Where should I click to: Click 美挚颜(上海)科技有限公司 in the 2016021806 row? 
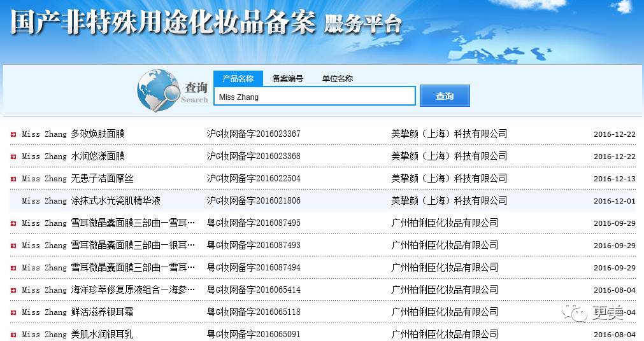(449, 200)
